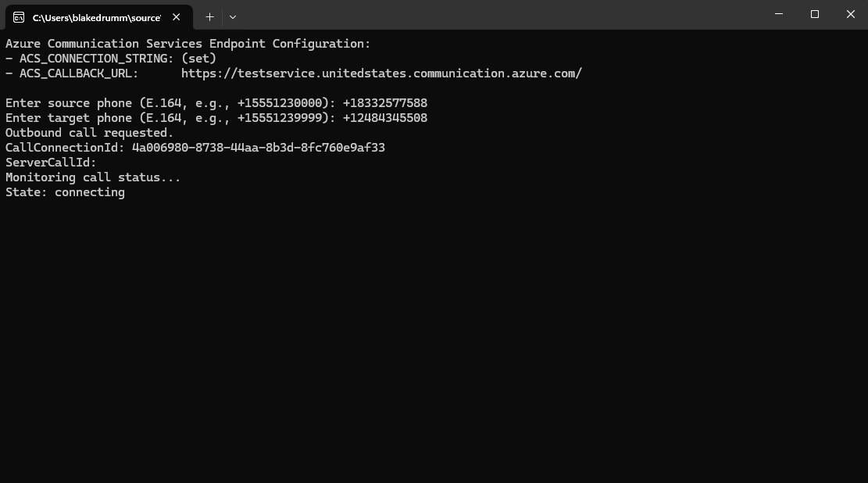Close the terminal window
The image size is (868, 483).
pyautogui.click(x=851, y=14)
